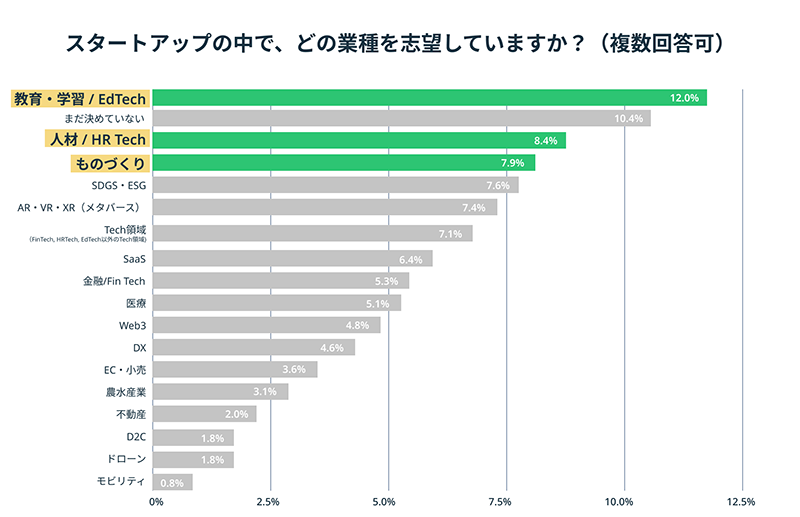Click the 不動産 bar showing 2.0%
This screenshot has width=800, height=517.
coord(205,413)
